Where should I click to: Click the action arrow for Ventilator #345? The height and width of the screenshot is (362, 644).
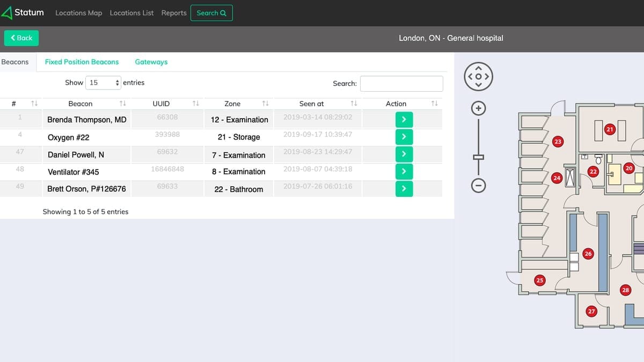(x=404, y=172)
